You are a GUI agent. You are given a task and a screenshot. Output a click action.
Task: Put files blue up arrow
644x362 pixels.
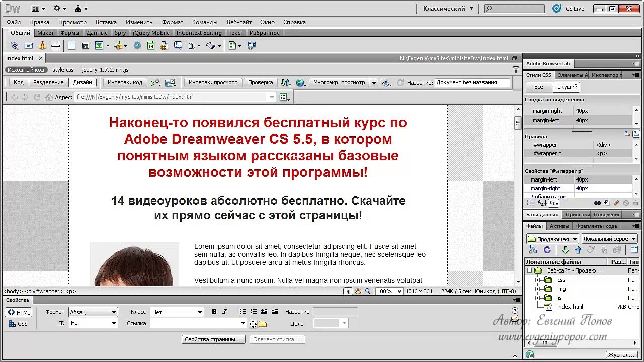pyautogui.click(x=578, y=250)
